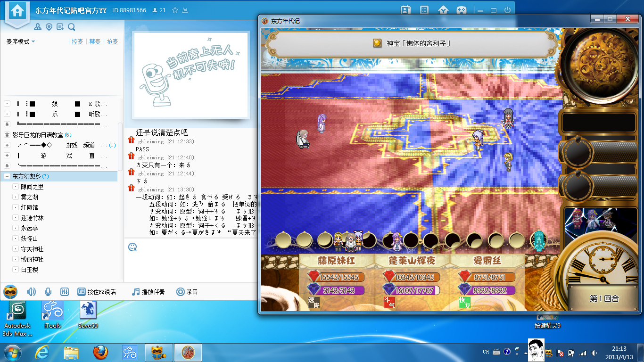Expand the 游 戏 直 channel row
The width and height of the screenshot is (644, 362).
(7, 156)
